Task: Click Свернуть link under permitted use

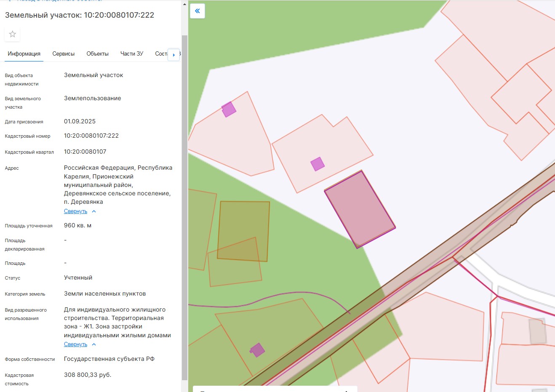Action: [x=76, y=344]
